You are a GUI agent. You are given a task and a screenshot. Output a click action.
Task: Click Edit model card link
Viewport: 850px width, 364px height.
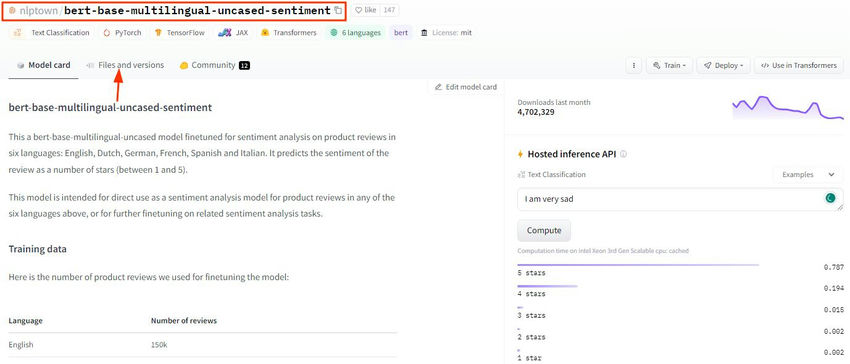tap(466, 87)
